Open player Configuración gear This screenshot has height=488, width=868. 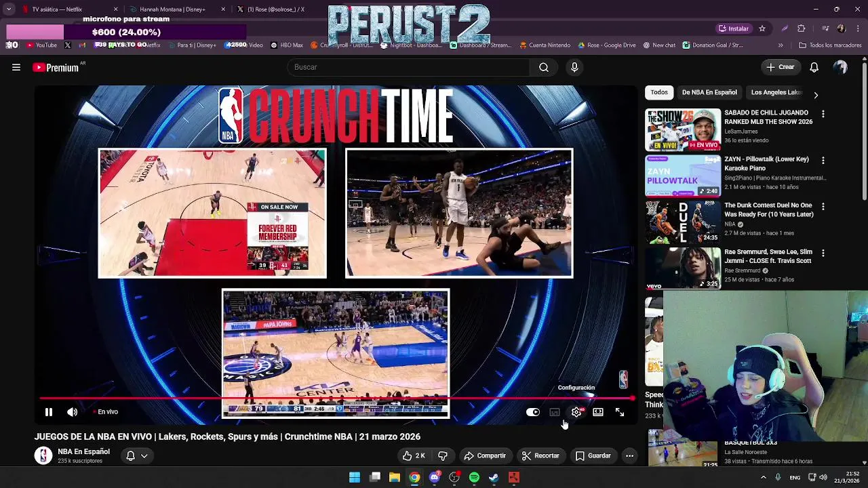coord(576,412)
